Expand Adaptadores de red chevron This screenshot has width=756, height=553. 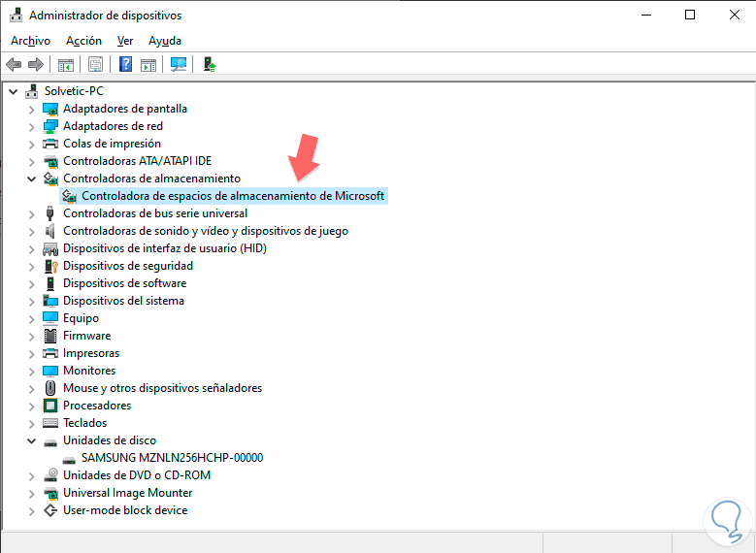pos(31,127)
